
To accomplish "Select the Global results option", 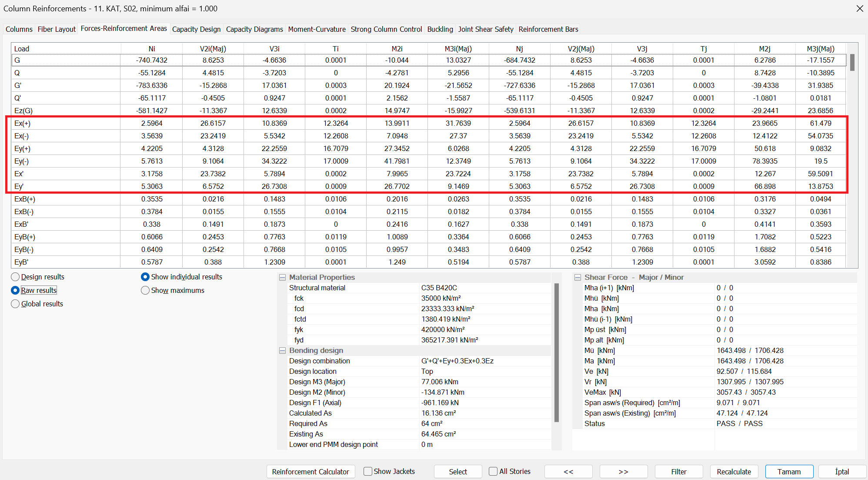I will pos(16,304).
